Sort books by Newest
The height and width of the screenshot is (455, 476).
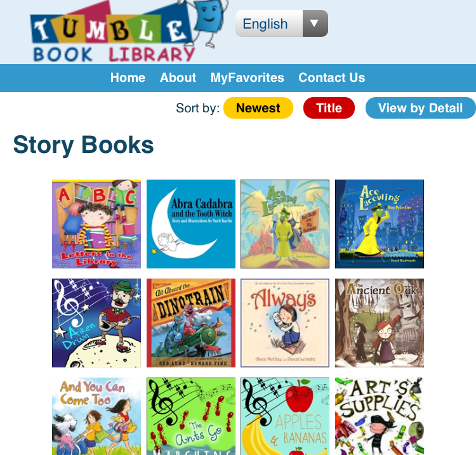(258, 108)
